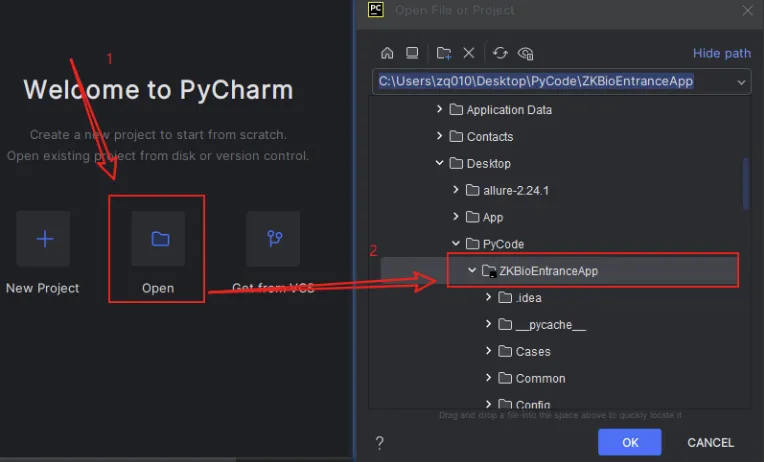Open the path history dropdown arrow
This screenshot has height=462, width=764.
(741, 81)
